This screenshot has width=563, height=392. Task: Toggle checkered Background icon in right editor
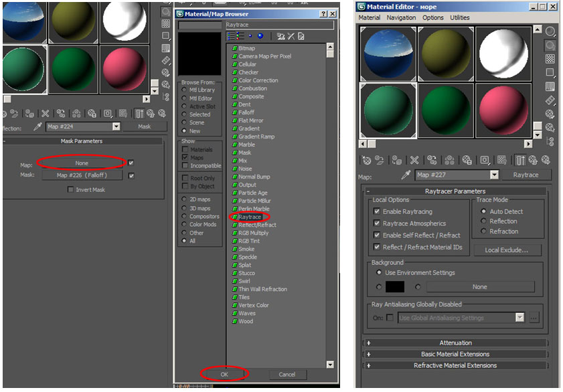[550, 59]
